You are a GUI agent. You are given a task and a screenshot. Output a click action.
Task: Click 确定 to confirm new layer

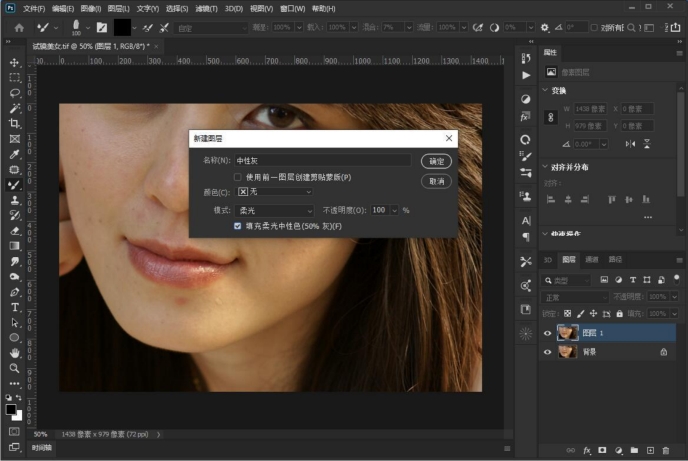click(437, 161)
